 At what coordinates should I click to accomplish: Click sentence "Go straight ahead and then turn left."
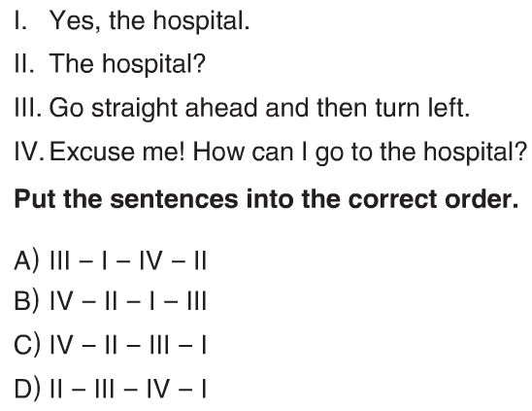click(x=260, y=108)
